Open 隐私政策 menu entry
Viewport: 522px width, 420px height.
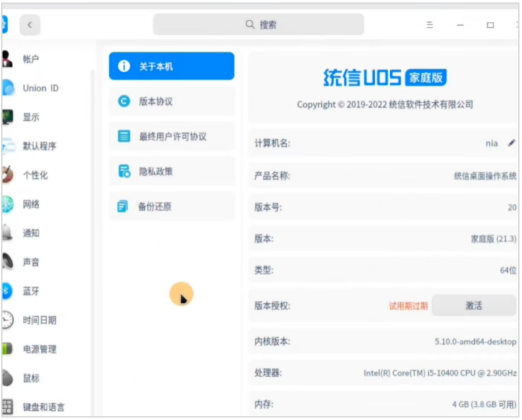[172, 171]
